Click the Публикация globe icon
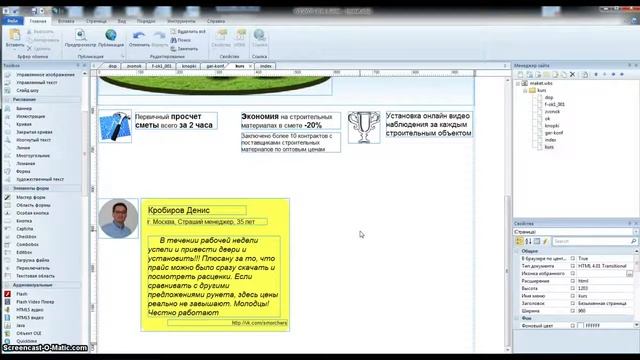The width and height of the screenshot is (640, 360). (111, 35)
